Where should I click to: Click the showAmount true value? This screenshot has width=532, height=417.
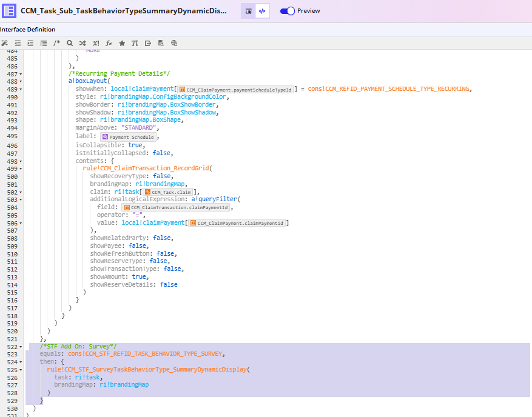[139, 276]
